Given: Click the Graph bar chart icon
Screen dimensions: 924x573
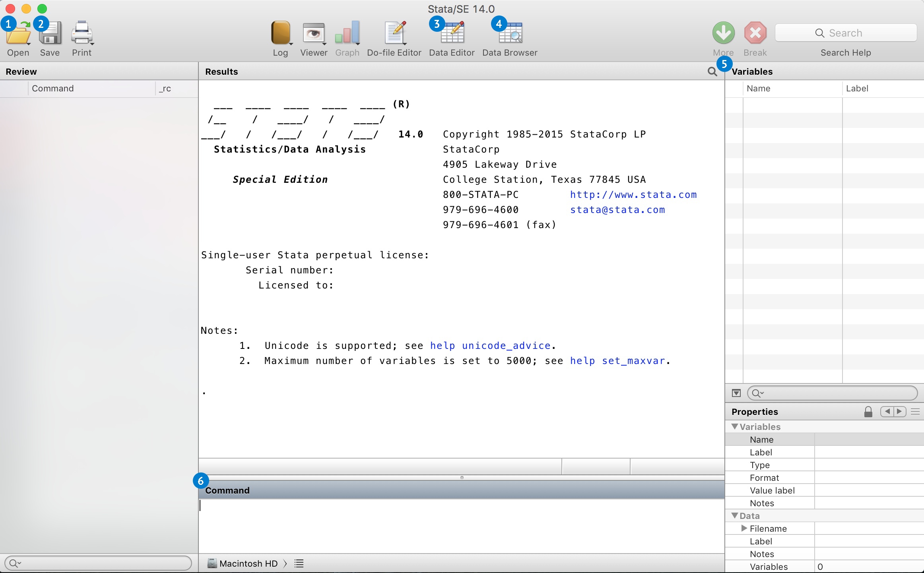Looking at the screenshot, I should click(347, 33).
